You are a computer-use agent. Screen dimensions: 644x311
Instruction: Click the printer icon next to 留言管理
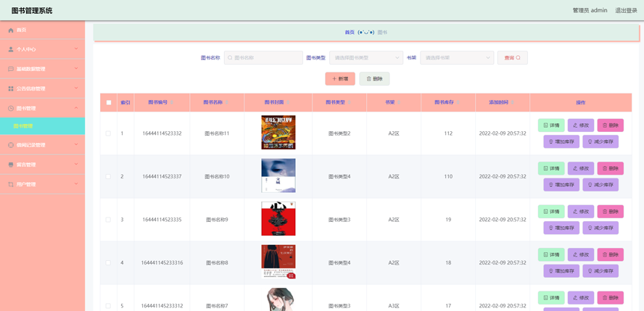tap(11, 165)
